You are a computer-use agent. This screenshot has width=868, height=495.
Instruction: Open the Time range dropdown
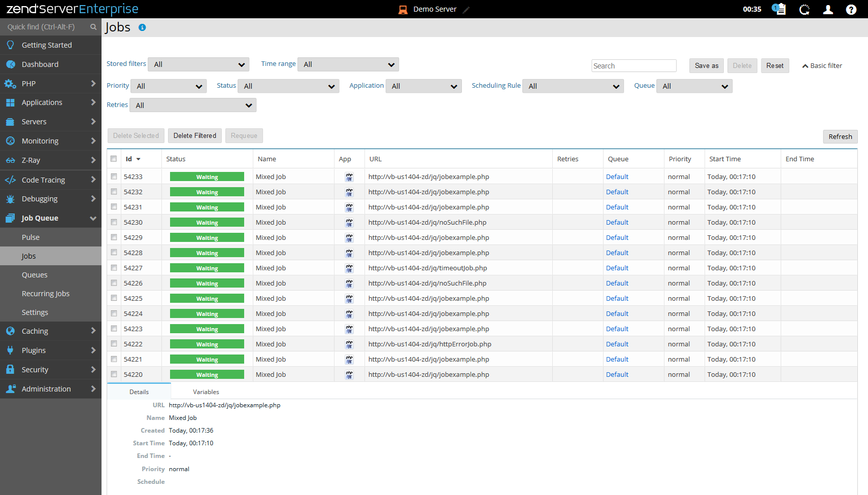click(x=348, y=64)
